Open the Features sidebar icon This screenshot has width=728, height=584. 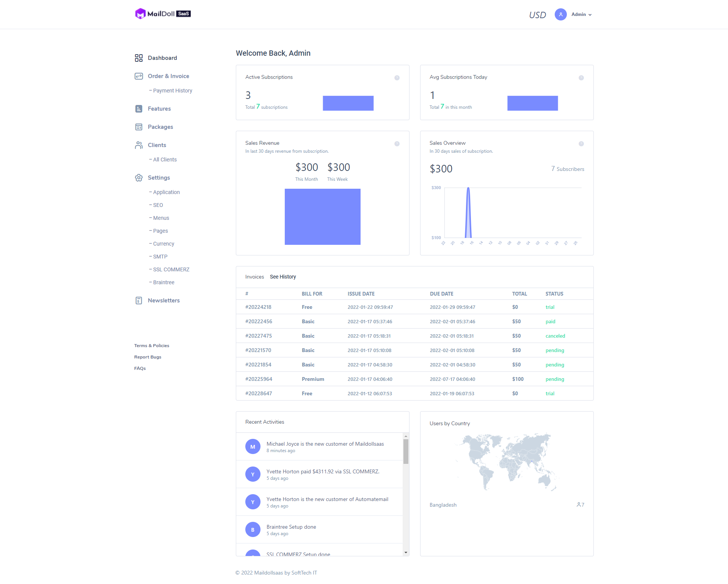coord(139,109)
